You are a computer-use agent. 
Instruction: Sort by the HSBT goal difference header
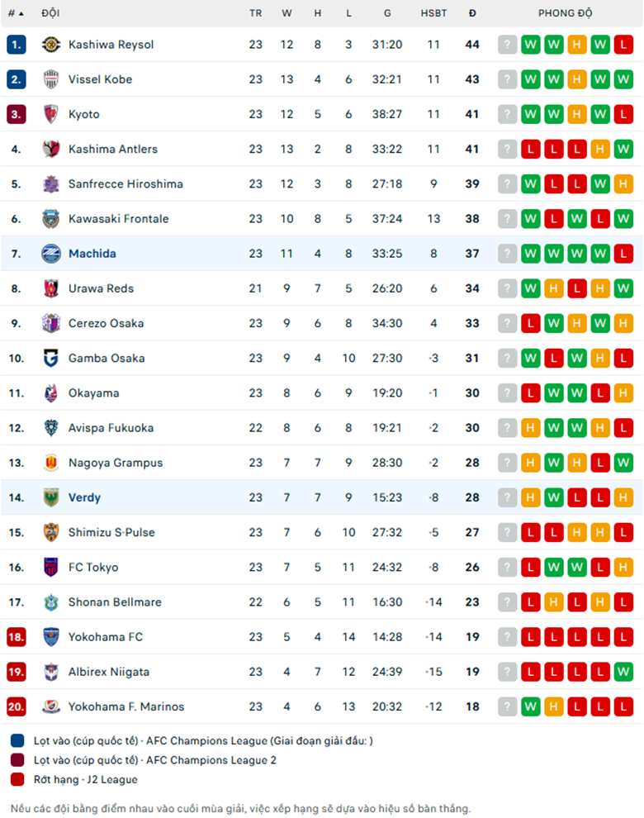433,13
